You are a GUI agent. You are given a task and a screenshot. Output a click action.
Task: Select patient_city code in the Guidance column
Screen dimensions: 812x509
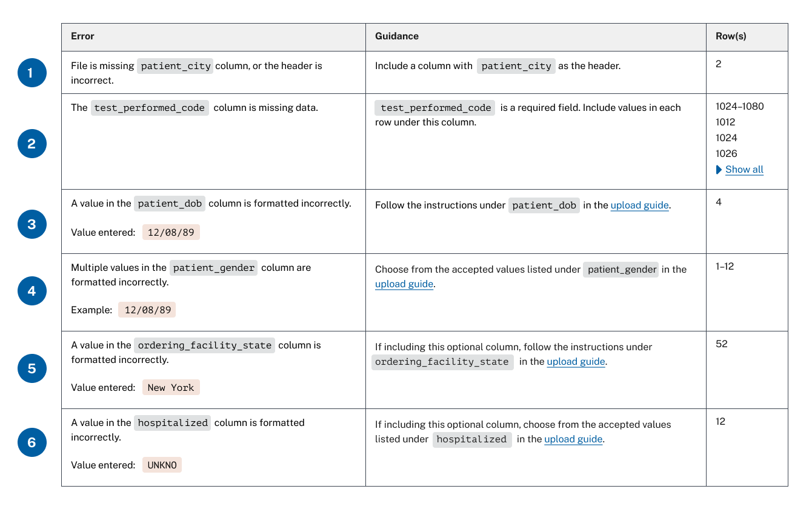(x=516, y=66)
